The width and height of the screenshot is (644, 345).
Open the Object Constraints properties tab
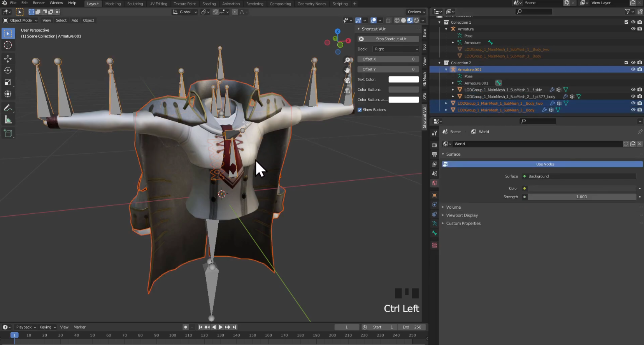click(x=434, y=214)
